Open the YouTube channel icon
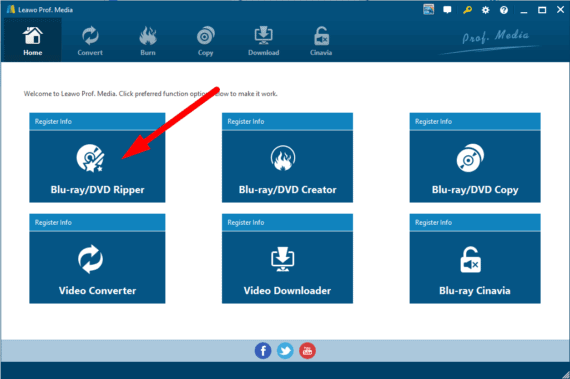Image resolution: width=570 pixels, height=379 pixels. pyautogui.click(x=307, y=351)
